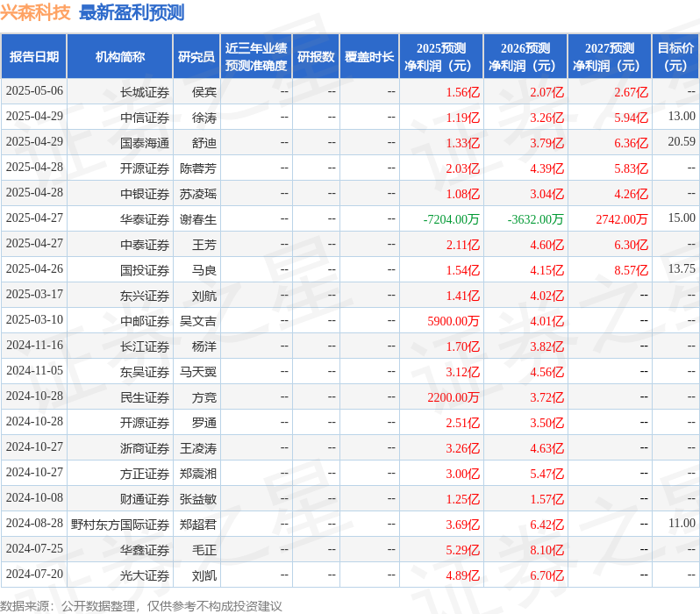Click analyst name 罗通
This screenshot has width=700, height=614.
pos(204,424)
